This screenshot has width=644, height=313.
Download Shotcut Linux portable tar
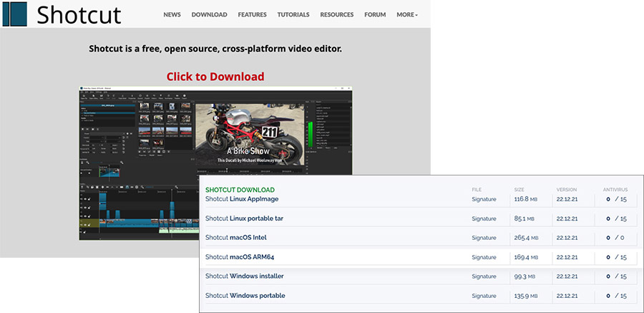coord(244,218)
